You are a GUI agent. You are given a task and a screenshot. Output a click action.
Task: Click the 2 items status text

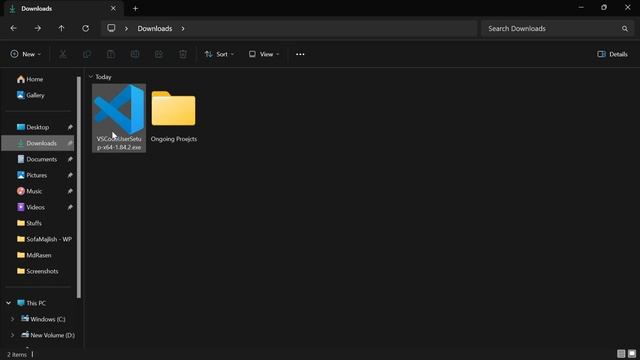pyautogui.click(x=17, y=354)
